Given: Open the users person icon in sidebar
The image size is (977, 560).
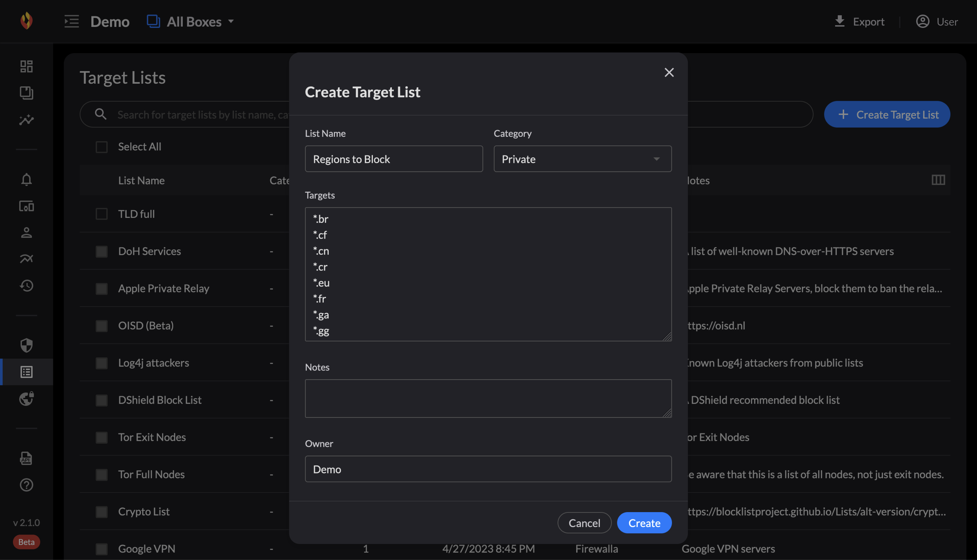Looking at the screenshot, I should [x=26, y=232].
